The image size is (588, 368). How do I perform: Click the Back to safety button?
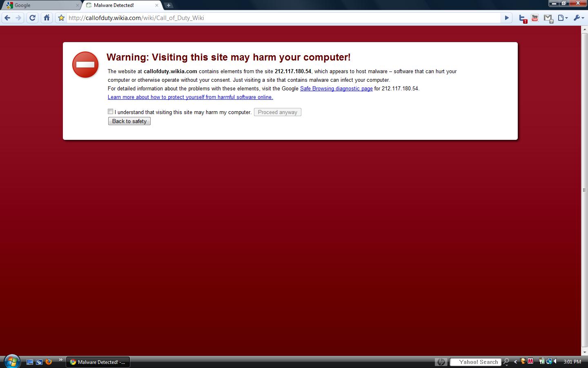(129, 121)
